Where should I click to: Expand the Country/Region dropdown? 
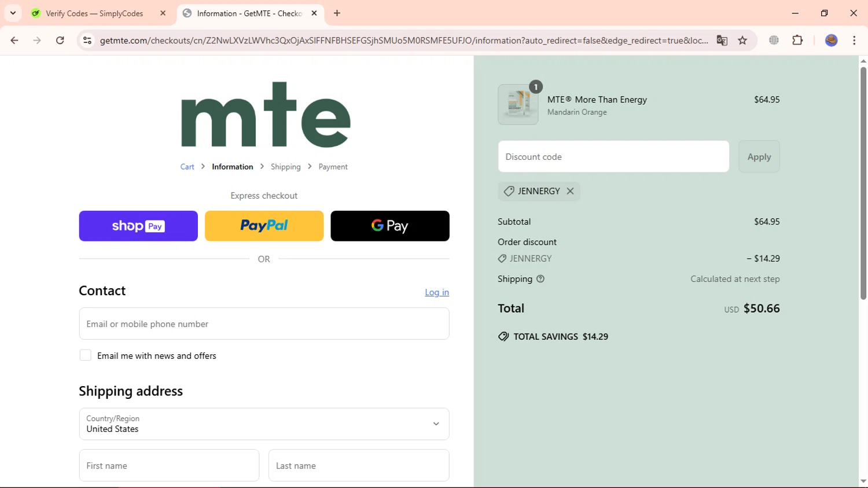pyautogui.click(x=264, y=424)
